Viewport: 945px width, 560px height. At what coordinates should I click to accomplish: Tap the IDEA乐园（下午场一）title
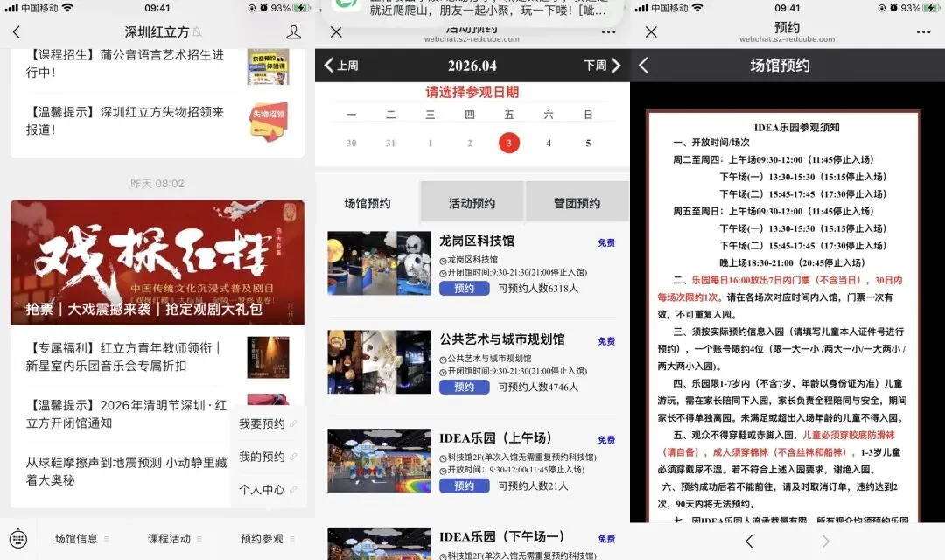(x=502, y=536)
